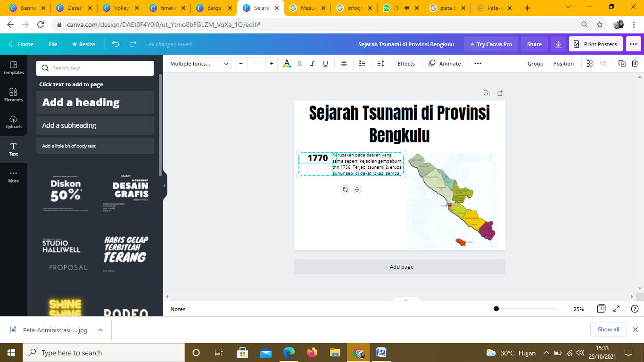Click the Share button
This screenshot has height=362, width=644.
click(x=534, y=44)
